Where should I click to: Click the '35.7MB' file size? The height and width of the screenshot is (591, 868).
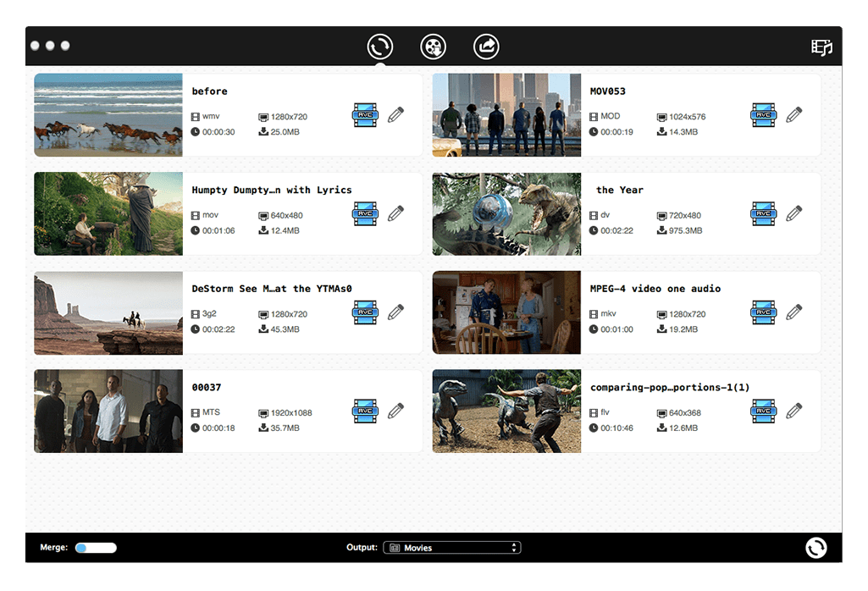[285, 428]
